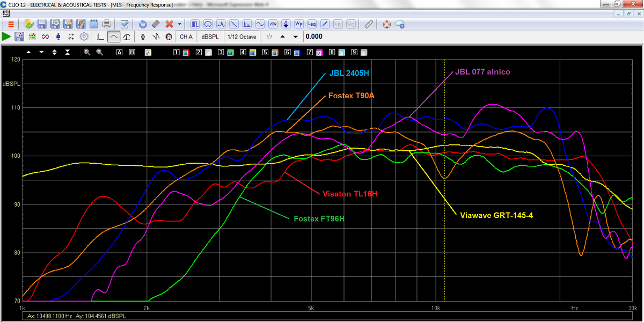Screen dimensions: 644x322
Task: Click the floppy disk save icon in top toolbar
Action: (x=42, y=24)
